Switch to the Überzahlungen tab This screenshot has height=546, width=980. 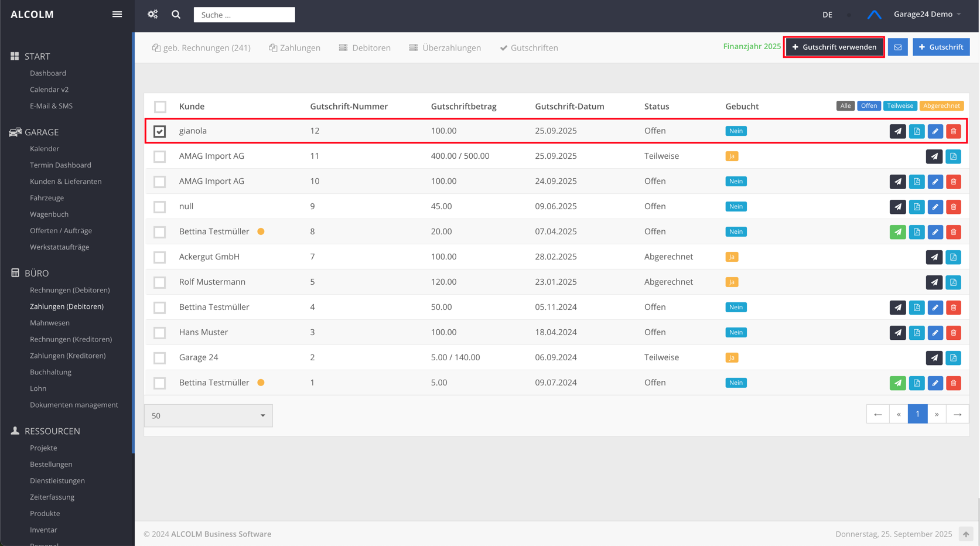pyautogui.click(x=445, y=48)
